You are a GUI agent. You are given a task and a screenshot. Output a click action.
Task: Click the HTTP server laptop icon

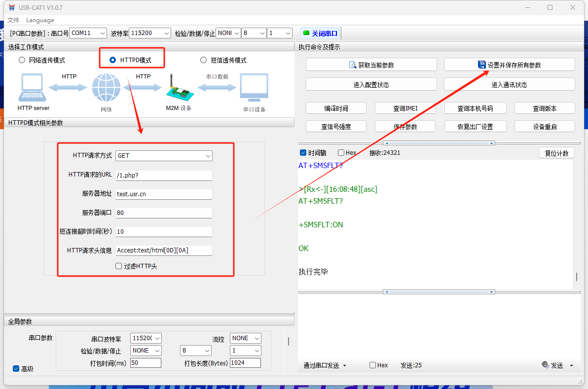point(32,87)
